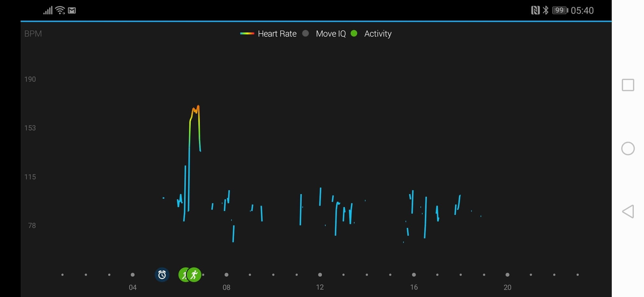Tap the green running activity icon
This screenshot has height=297, width=644.
pyautogui.click(x=195, y=275)
